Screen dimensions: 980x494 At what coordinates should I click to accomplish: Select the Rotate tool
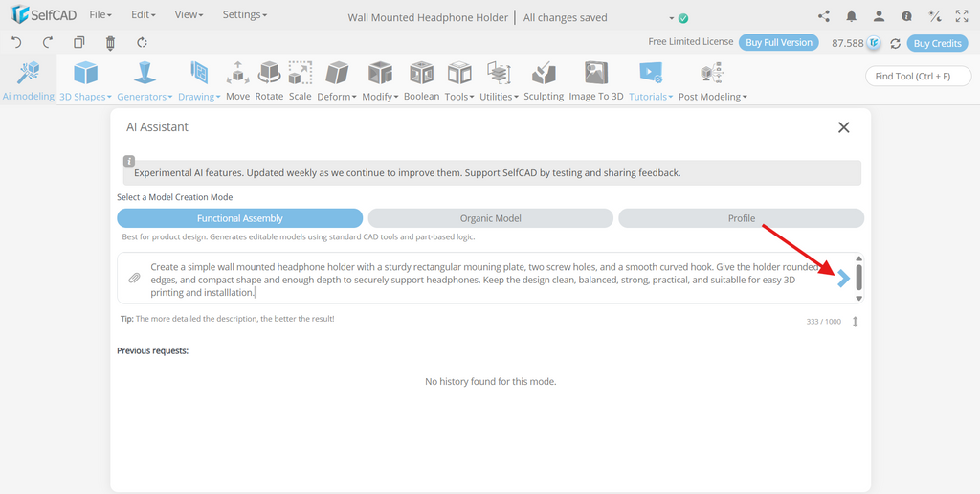tap(269, 80)
